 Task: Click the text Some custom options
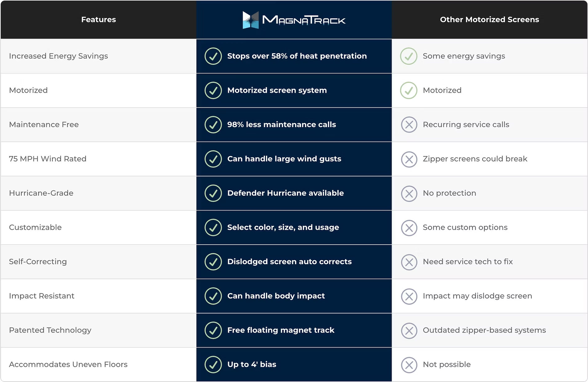[x=465, y=227]
